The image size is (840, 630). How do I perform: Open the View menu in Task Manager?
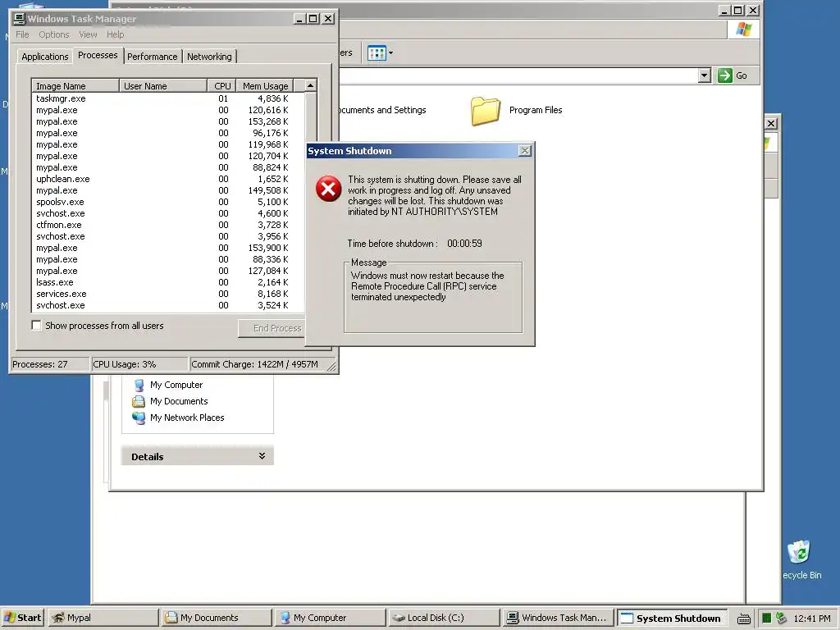88,34
